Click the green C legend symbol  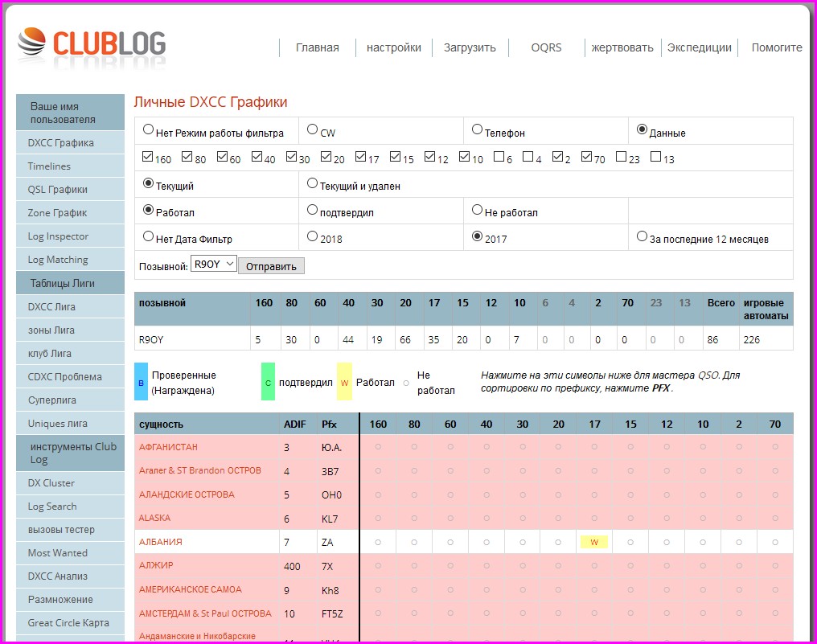268,383
